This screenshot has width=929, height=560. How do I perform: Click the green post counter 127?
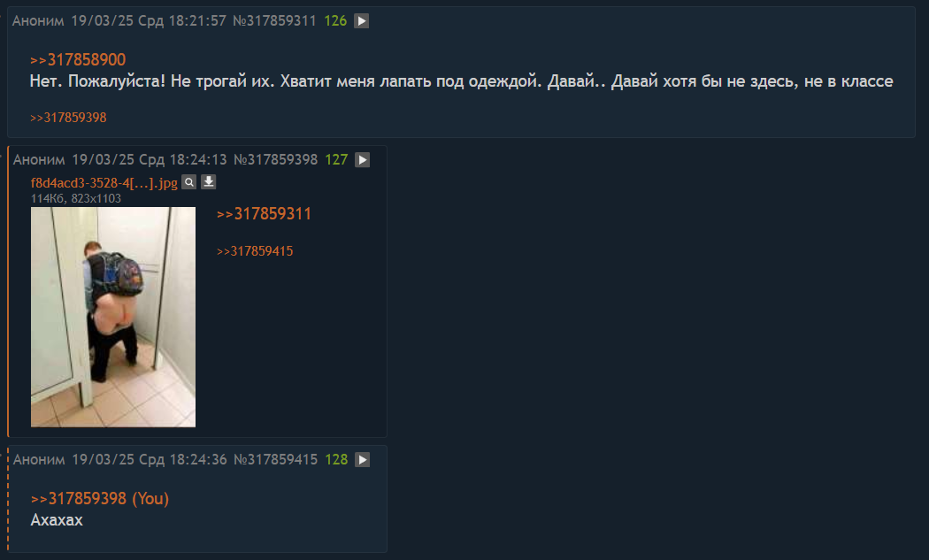coord(336,160)
